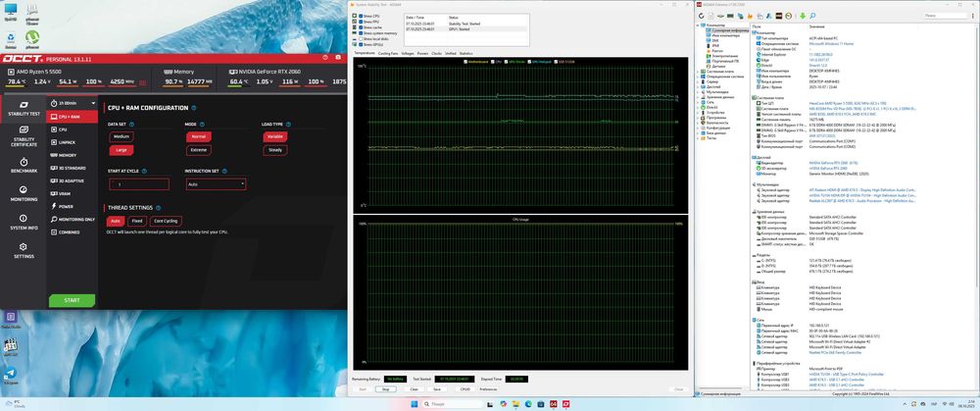Expand the Системная плата tree node
The width and height of the screenshot is (980, 411).
[699, 72]
